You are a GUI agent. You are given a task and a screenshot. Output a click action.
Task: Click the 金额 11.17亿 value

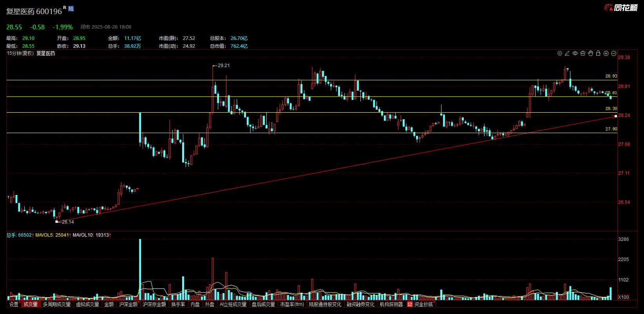(132, 38)
